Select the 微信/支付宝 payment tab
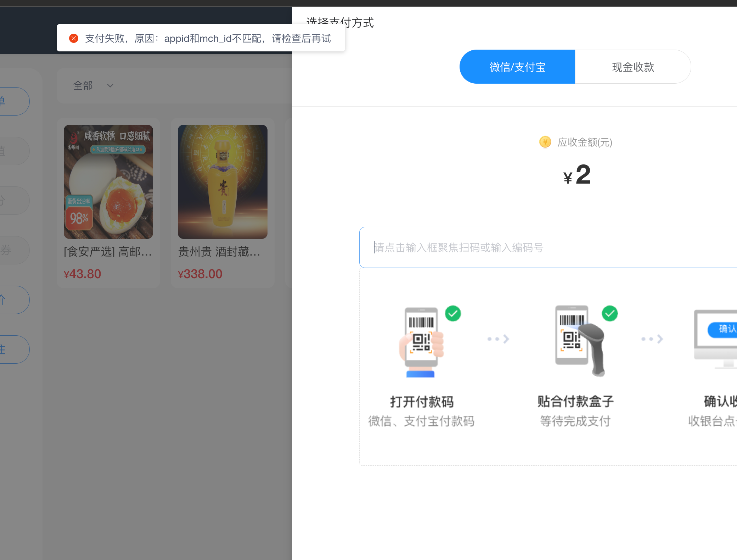737x560 pixels. click(x=517, y=67)
